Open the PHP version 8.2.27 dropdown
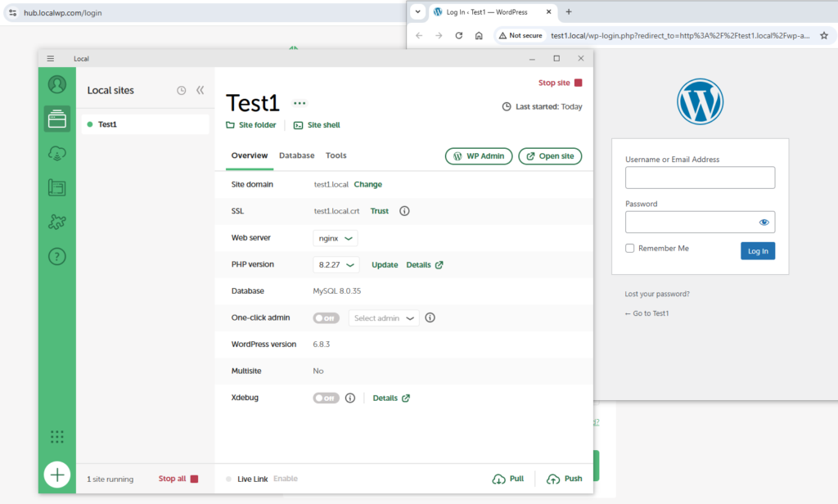Image resolution: width=838 pixels, height=504 pixels. (x=336, y=265)
